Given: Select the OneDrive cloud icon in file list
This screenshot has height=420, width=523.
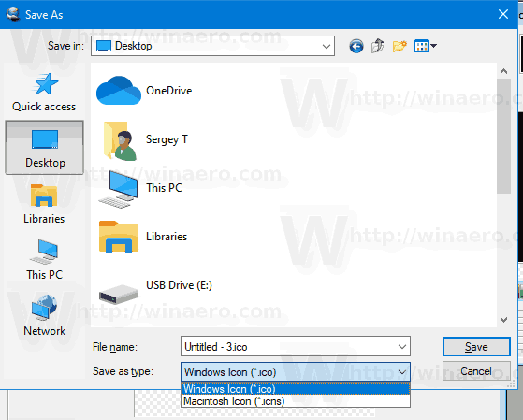Looking at the screenshot, I should coord(119,91).
